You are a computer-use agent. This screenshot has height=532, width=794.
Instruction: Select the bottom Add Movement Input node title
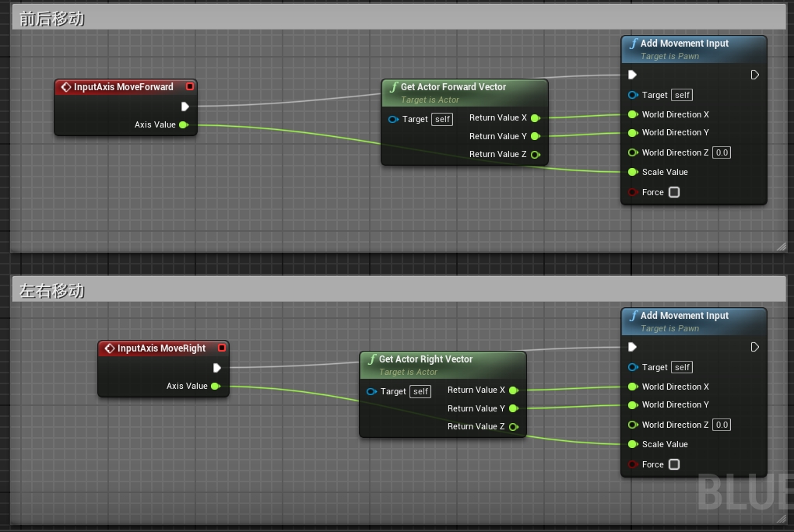click(x=684, y=316)
